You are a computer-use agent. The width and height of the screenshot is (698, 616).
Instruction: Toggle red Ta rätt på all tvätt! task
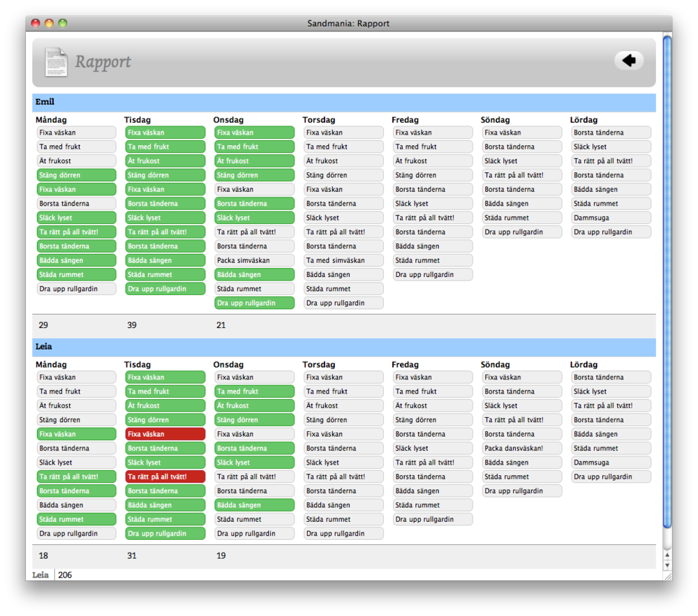pyautogui.click(x=165, y=476)
